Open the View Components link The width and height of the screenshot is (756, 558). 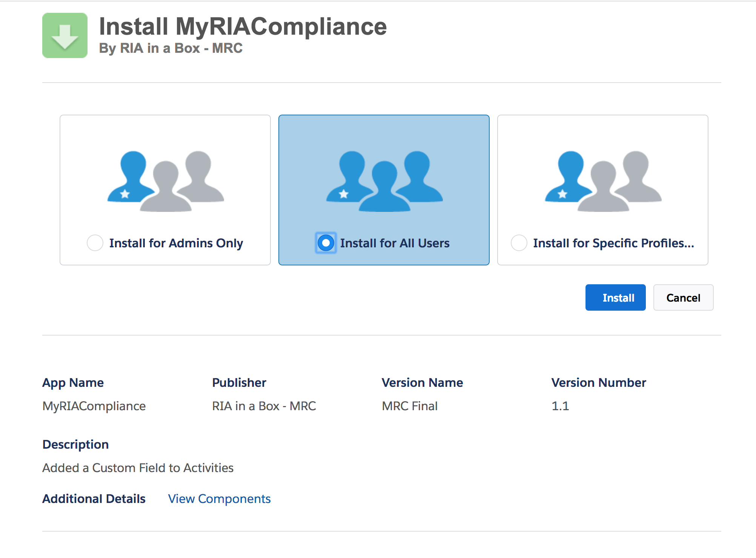[219, 499]
